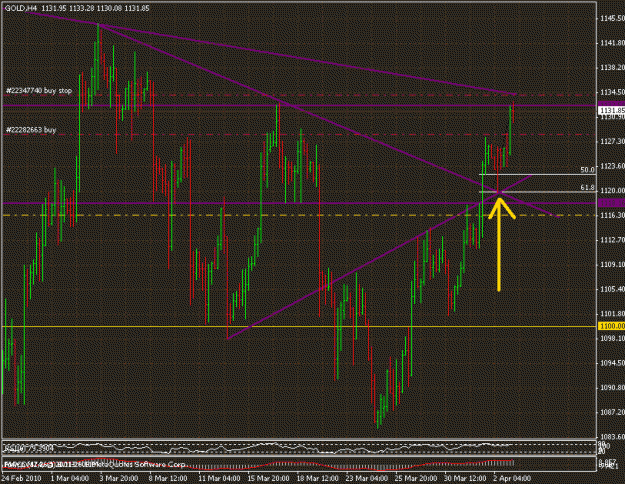The image size is (625, 484).
Task: Click the 1134.50 price axis label
Action: (612, 92)
